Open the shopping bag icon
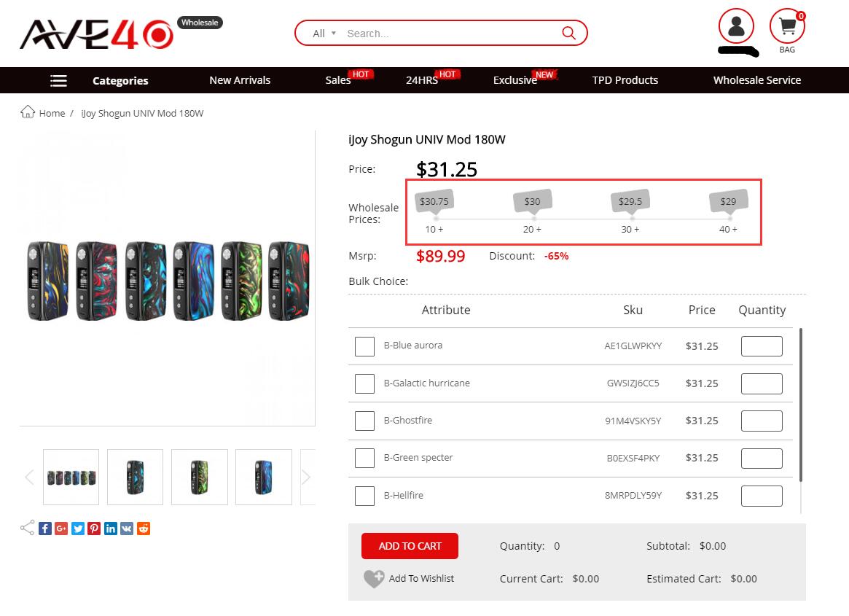Image resolution: width=849 pixels, height=616 pixels. (x=787, y=26)
